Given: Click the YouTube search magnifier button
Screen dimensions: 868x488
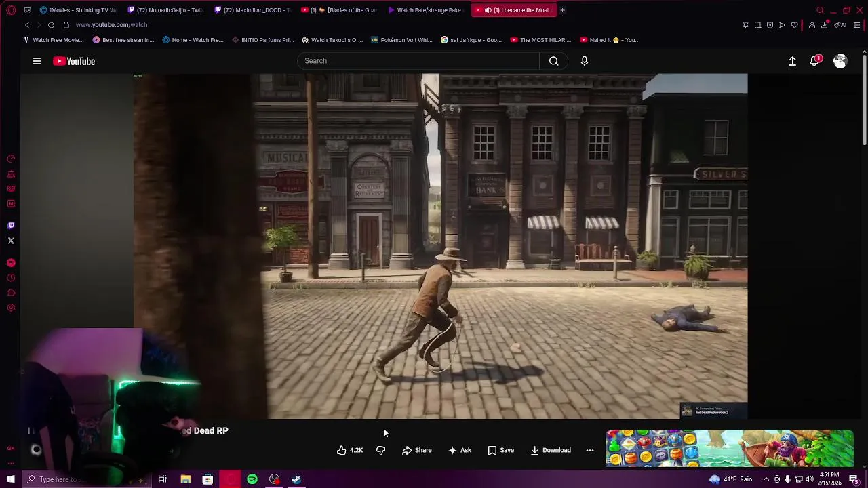Looking at the screenshot, I should pos(554,61).
